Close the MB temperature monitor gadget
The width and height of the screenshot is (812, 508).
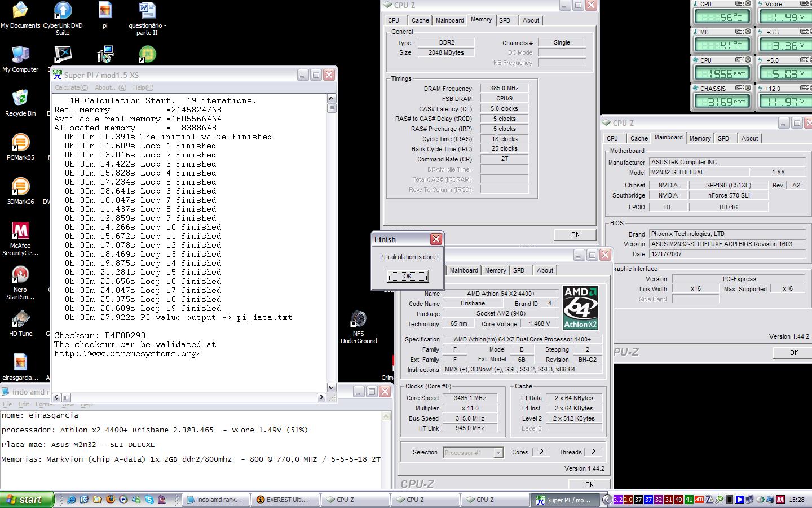748,32
